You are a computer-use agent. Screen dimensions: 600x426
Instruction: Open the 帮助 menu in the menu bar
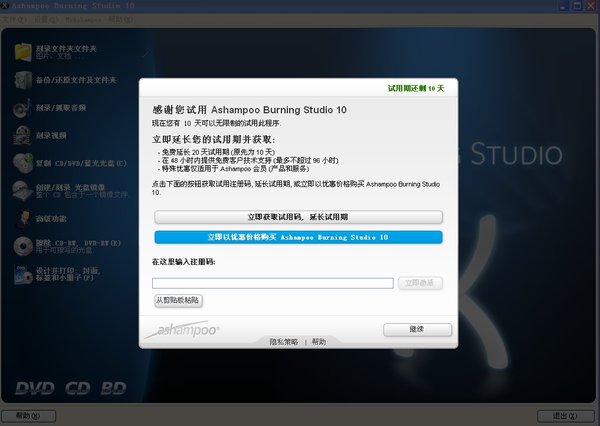pyautogui.click(x=121, y=19)
